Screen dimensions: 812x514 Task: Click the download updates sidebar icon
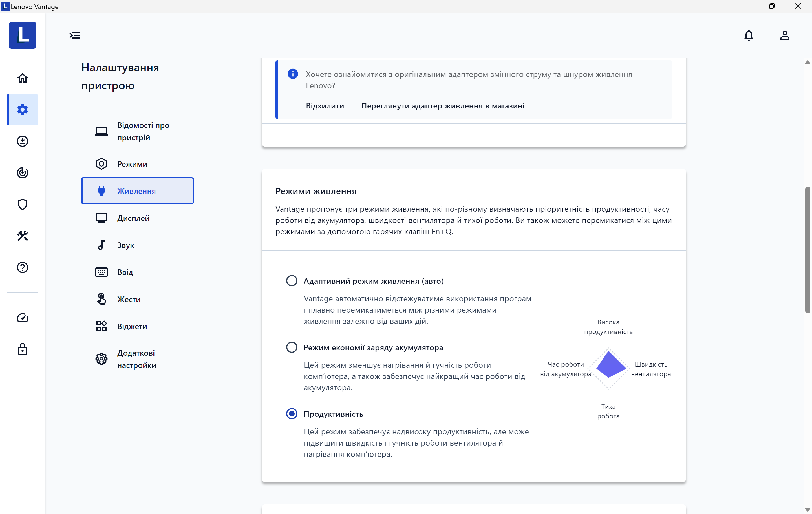(x=22, y=141)
